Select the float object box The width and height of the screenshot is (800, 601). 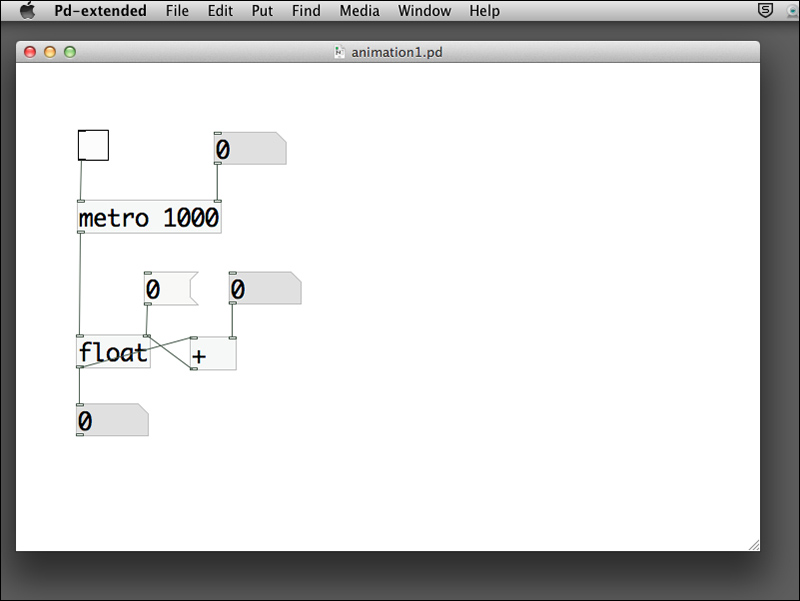(x=113, y=352)
